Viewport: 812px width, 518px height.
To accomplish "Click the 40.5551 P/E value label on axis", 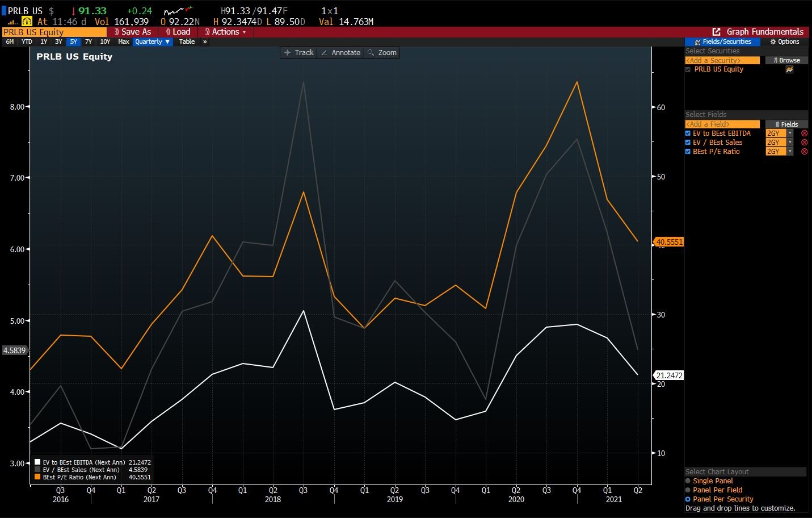I will coord(670,242).
